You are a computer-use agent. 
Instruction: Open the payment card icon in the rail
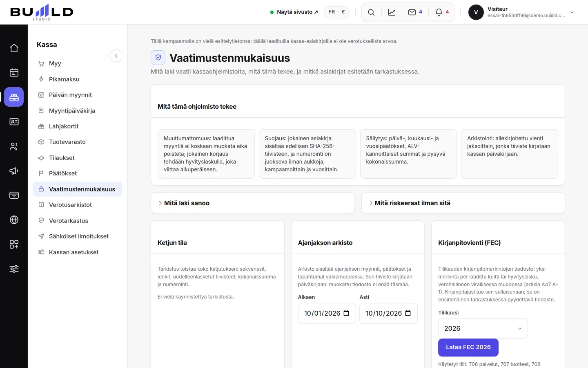[x=14, y=195]
